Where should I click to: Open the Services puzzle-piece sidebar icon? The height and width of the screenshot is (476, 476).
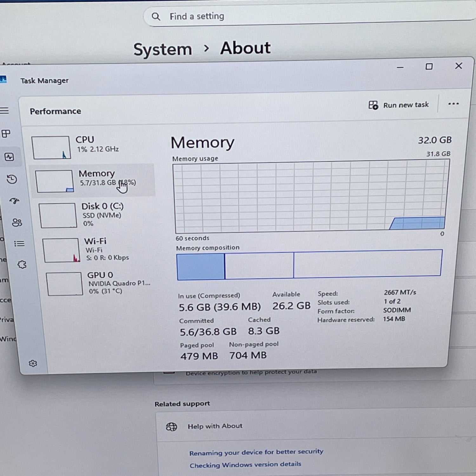[x=22, y=264]
